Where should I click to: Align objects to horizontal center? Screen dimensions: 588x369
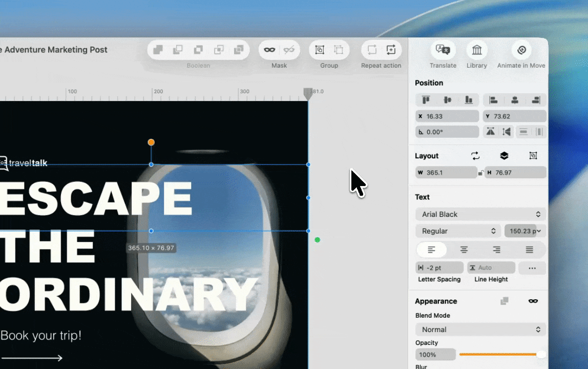click(x=515, y=100)
